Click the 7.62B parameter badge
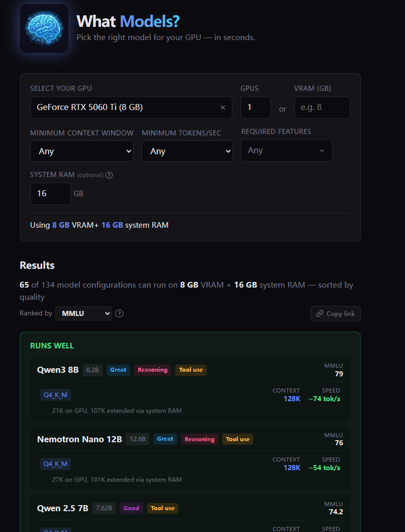 [x=104, y=508]
